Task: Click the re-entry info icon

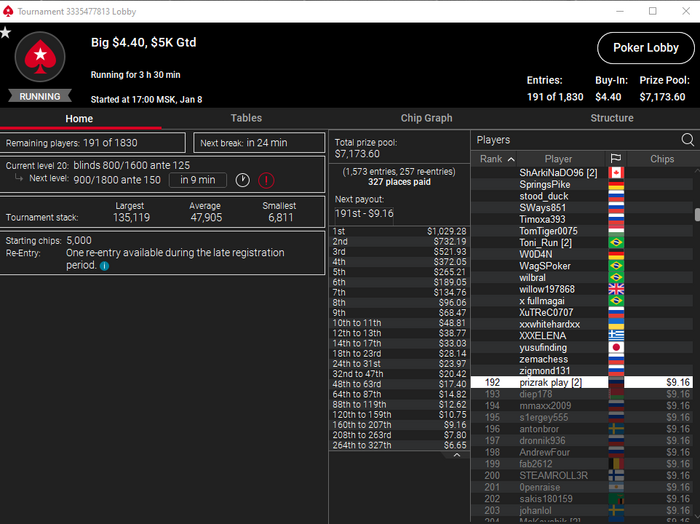Action: coord(104,266)
